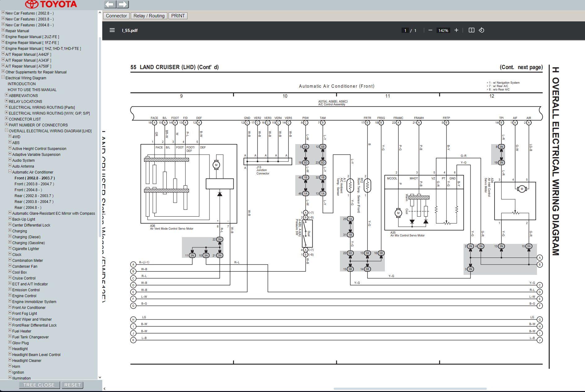Zoom out the PDF with minus icon

coord(430,30)
